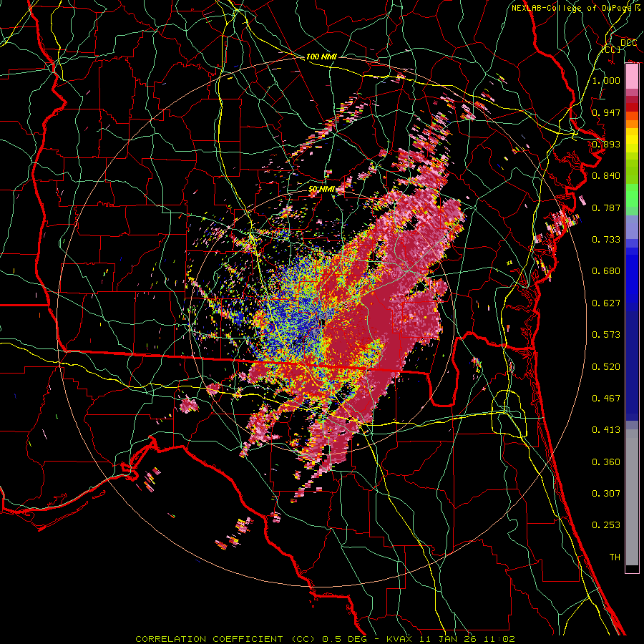644x644 pixels.
Task: Select the 0.787 scale value
Action: click(x=606, y=208)
